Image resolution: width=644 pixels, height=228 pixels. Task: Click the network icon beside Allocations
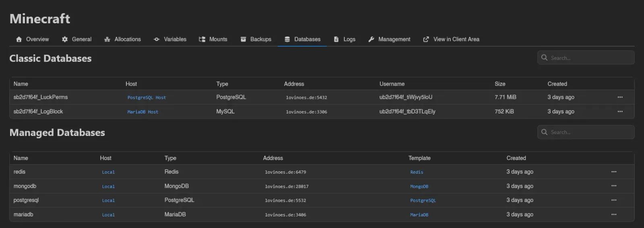click(x=107, y=39)
